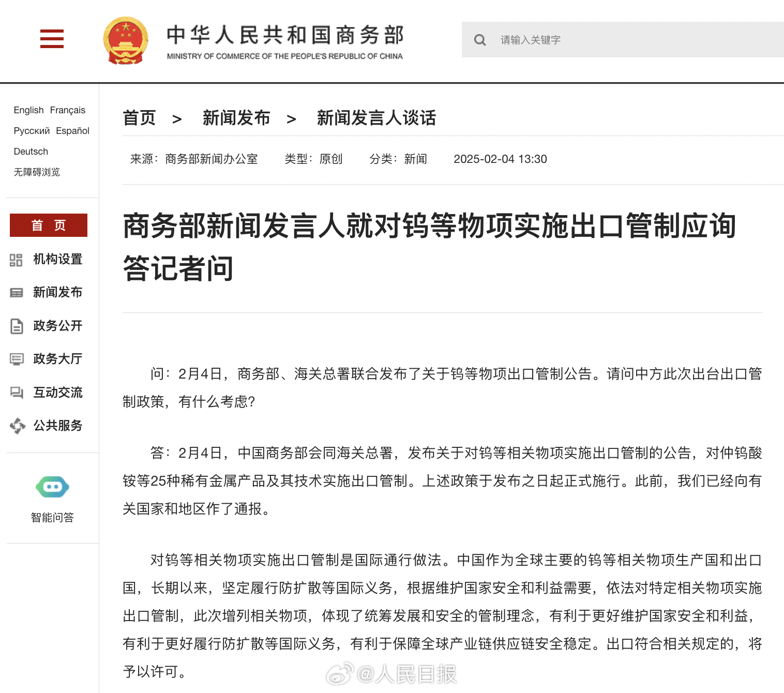Open 新闻发言人谈话 breadcrumb link
This screenshot has height=693, width=784.
(x=376, y=118)
